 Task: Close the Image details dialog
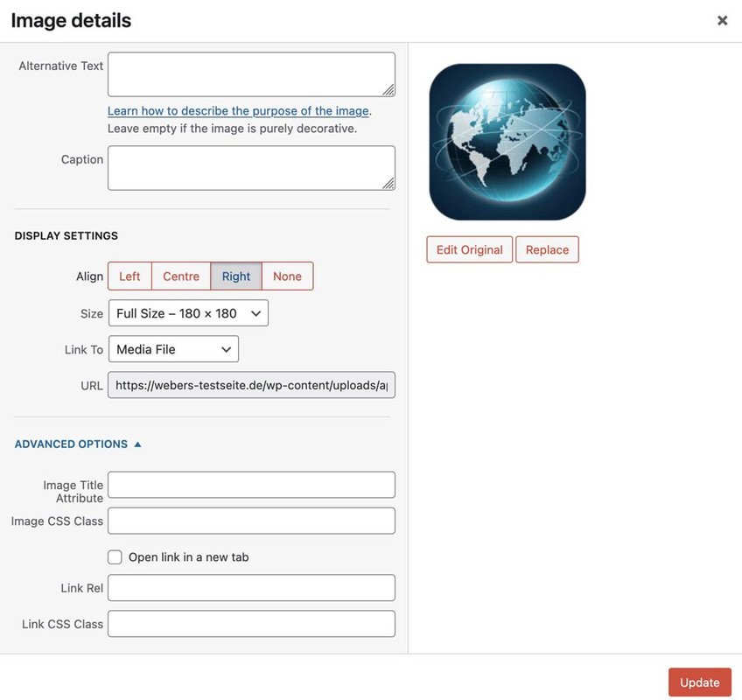click(x=722, y=20)
